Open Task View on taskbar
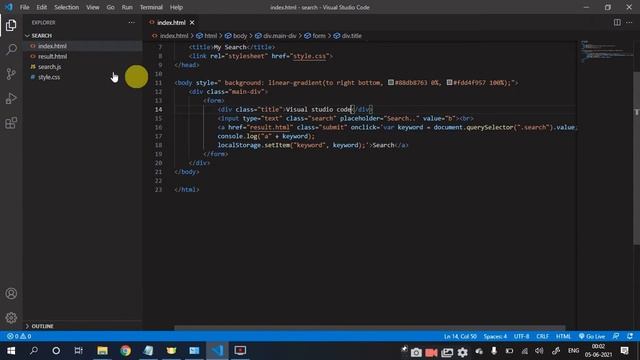The image size is (640, 360). (78, 351)
